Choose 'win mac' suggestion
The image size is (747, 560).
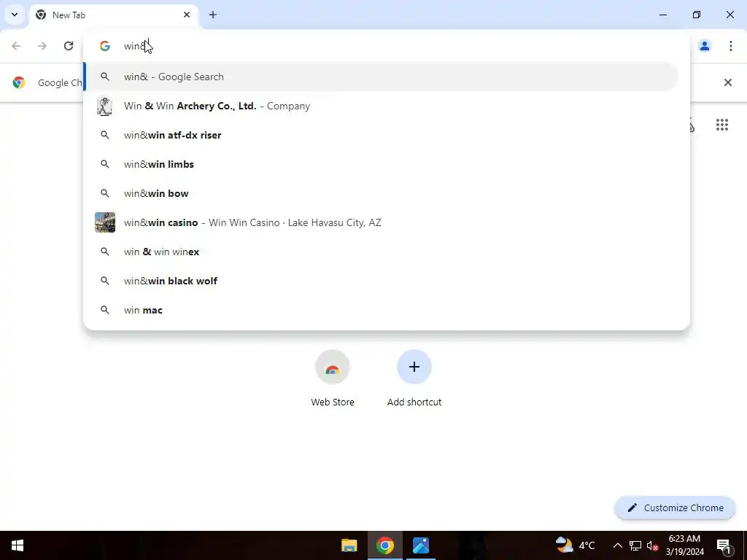point(381,310)
